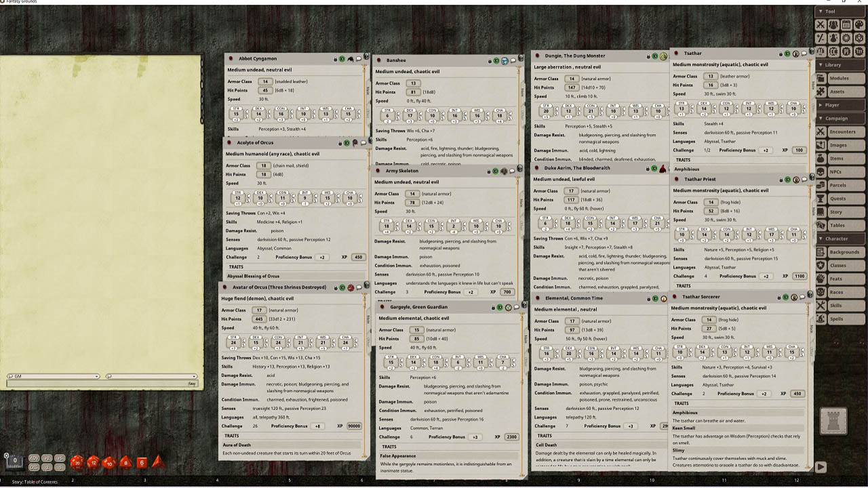Click the book icon beside Modules button
868x488 pixels.
point(821,78)
